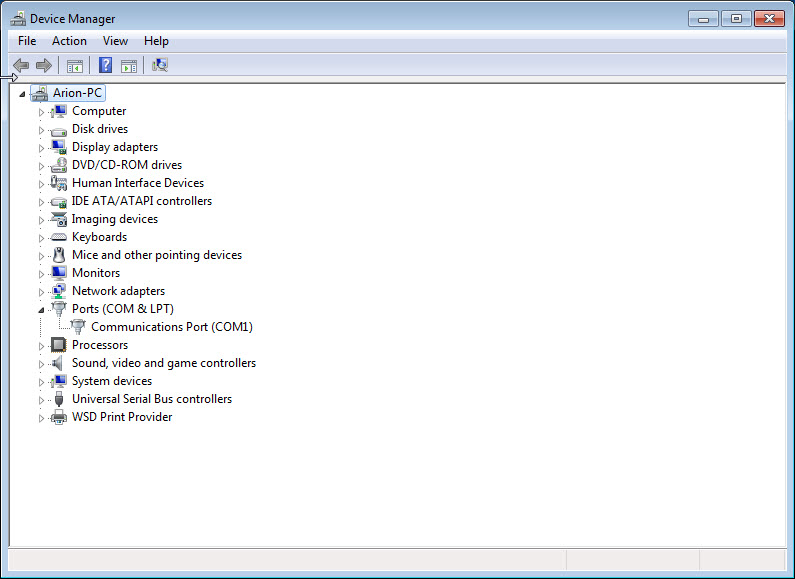Select the Processors category label
The width and height of the screenshot is (795, 579).
(99, 345)
